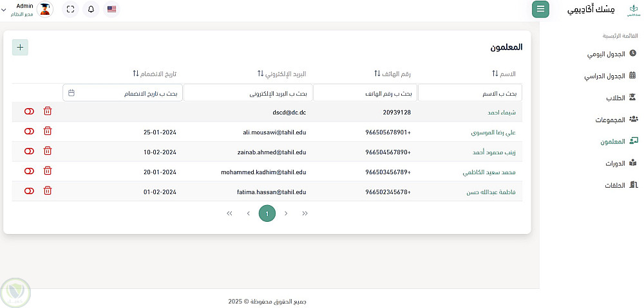Delete teacher علي رضا الموسوي via trash icon
The width and height of the screenshot is (644, 308).
coord(48,131)
